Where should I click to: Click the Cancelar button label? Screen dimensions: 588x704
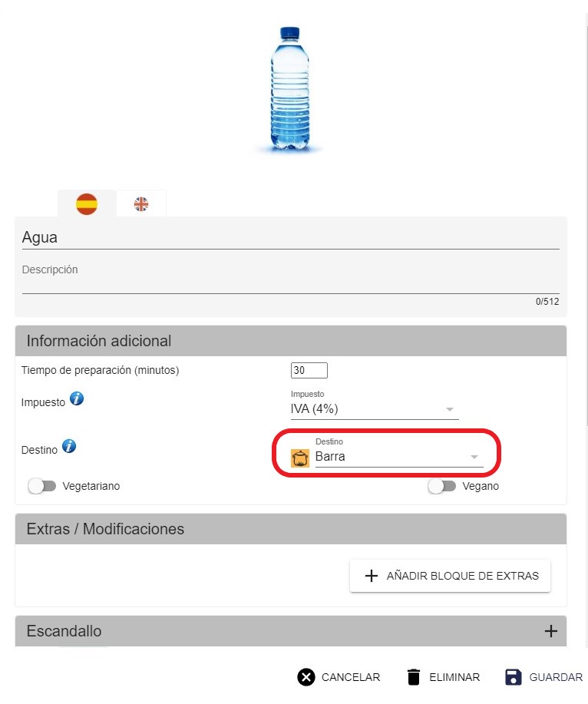pyautogui.click(x=351, y=677)
